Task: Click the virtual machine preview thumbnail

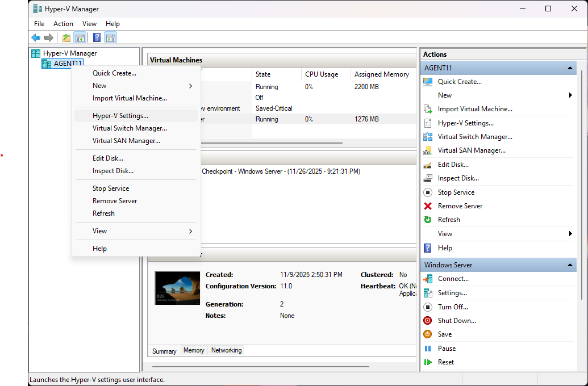Action: 177,288
